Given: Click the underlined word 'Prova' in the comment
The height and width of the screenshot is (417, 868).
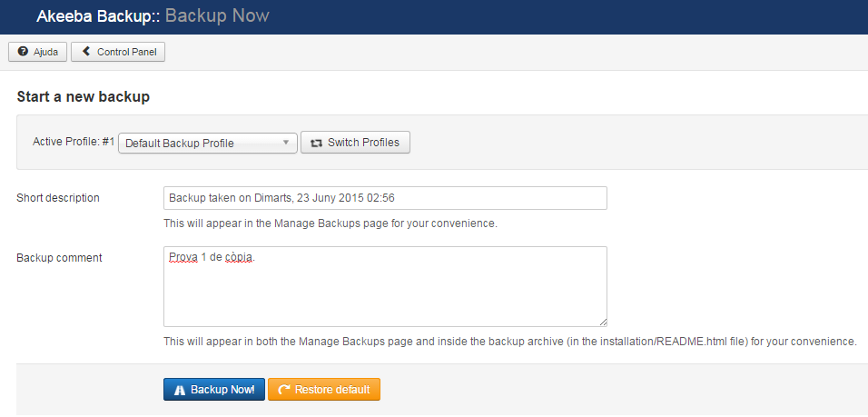Looking at the screenshot, I should coord(183,258).
